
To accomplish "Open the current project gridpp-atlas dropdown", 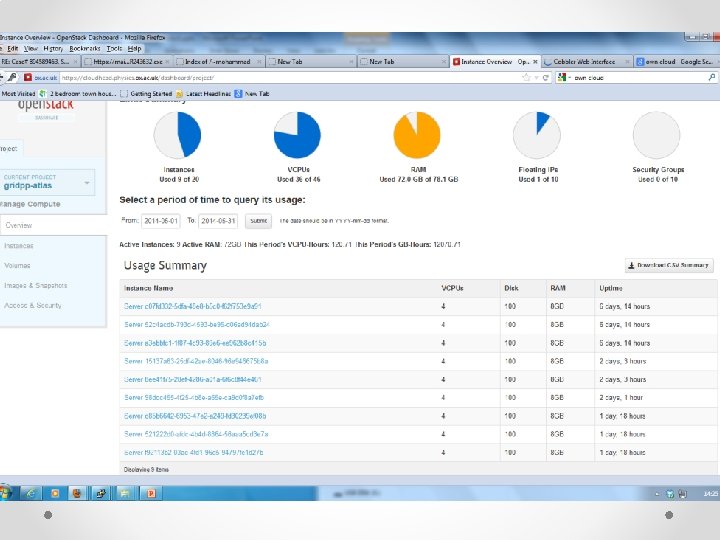I will [47, 182].
